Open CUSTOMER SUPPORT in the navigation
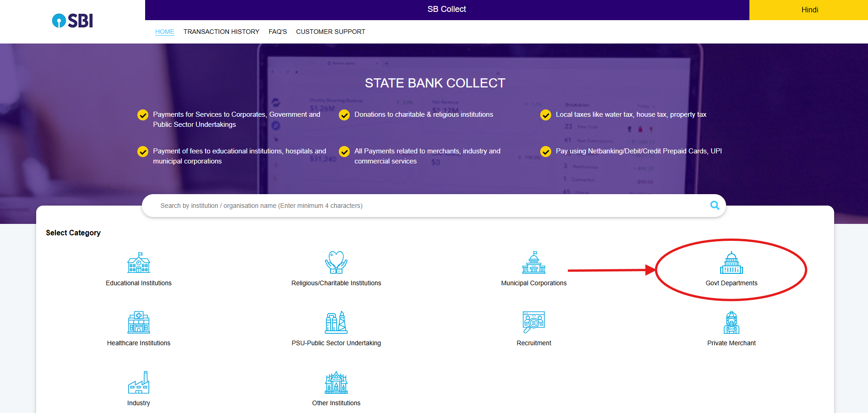This screenshot has height=413, width=868. (x=331, y=32)
